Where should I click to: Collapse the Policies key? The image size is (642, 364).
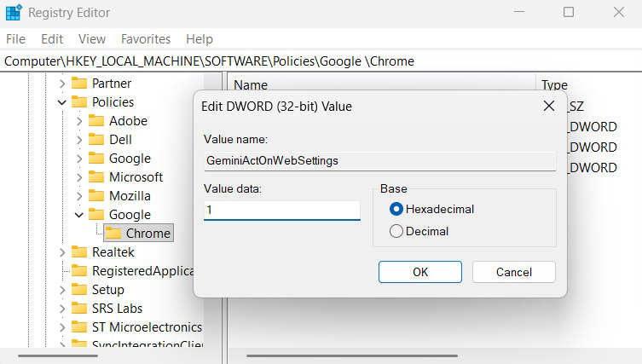click(x=62, y=102)
